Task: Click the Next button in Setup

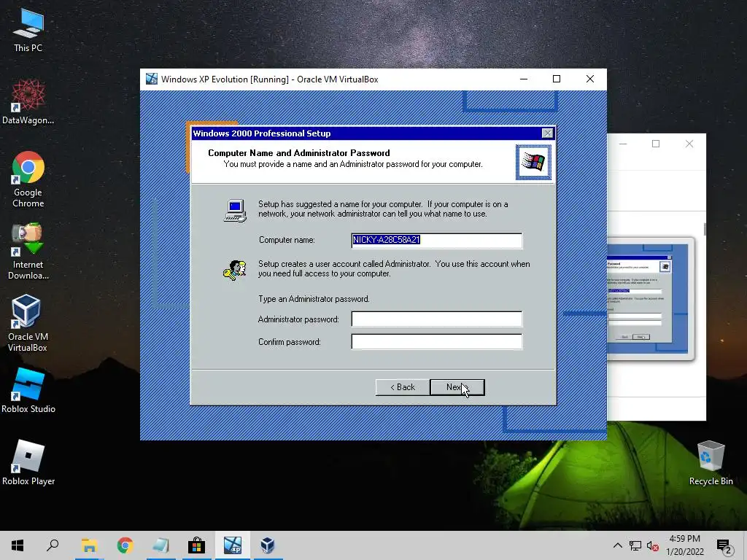Action: [x=457, y=387]
